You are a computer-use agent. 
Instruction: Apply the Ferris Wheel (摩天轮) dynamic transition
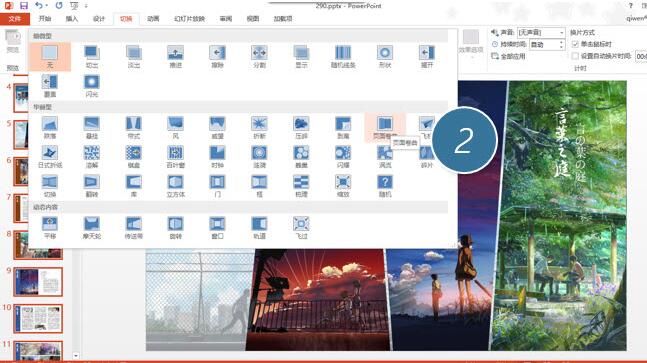click(92, 228)
